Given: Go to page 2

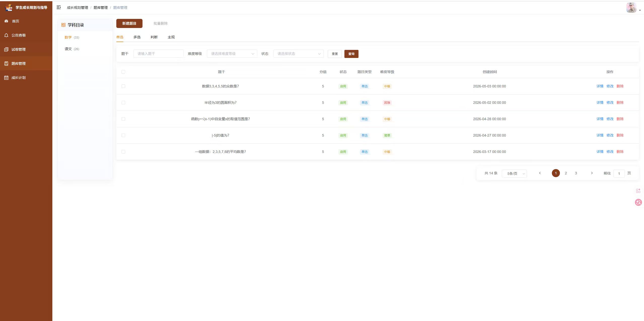Looking at the screenshot, I should coord(566,173).
